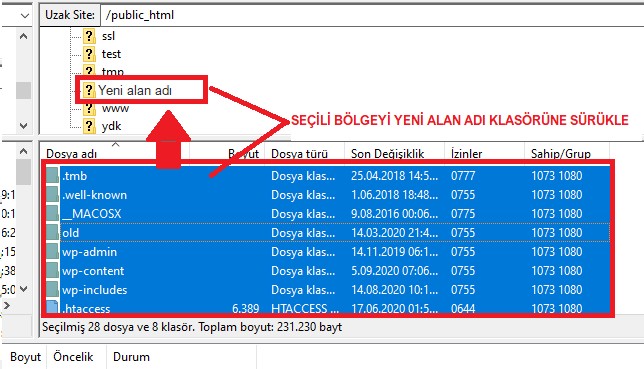Click the .well-known folder icon

click(52, 194)
